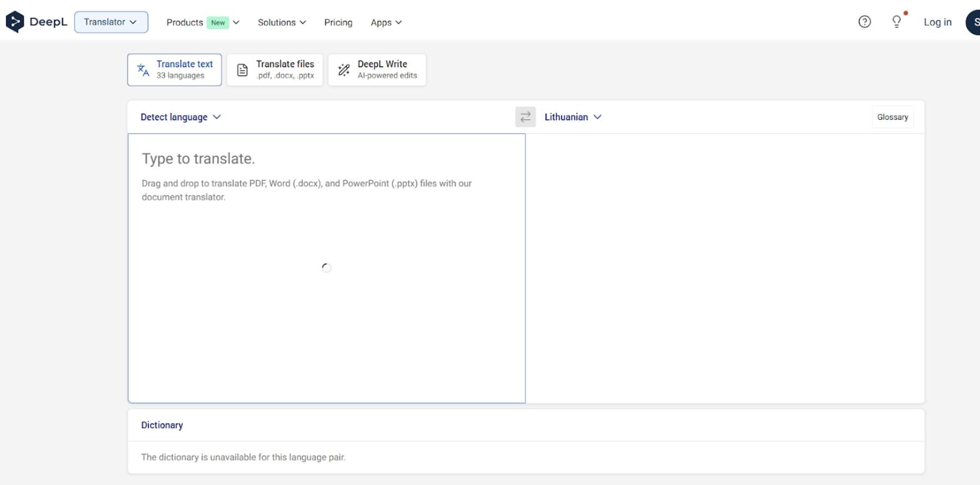
Task: Click the chevron beside Apps
Action: [x=399, y=22]
